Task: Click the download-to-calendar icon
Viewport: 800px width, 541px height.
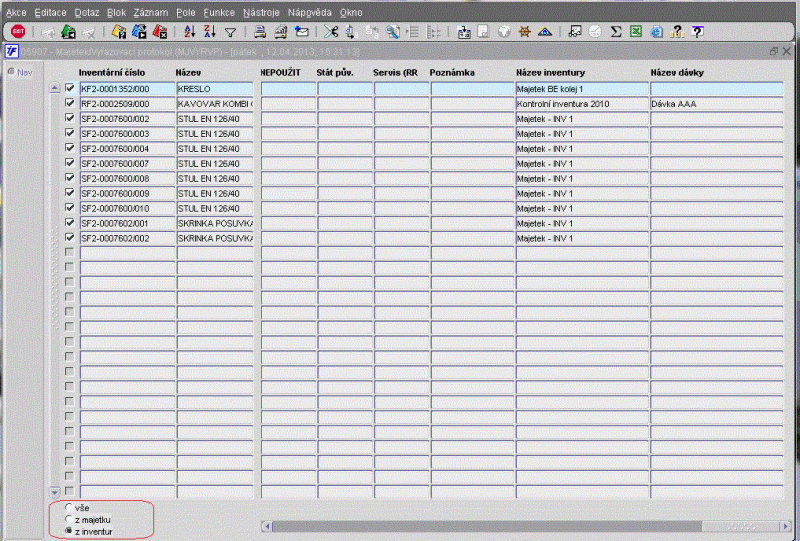Action: 464,32
